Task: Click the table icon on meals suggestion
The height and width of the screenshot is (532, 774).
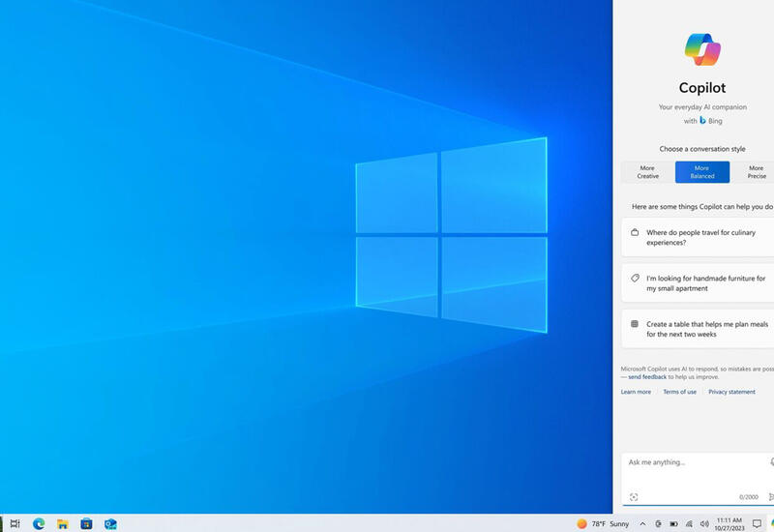Action: click(635, 324)
